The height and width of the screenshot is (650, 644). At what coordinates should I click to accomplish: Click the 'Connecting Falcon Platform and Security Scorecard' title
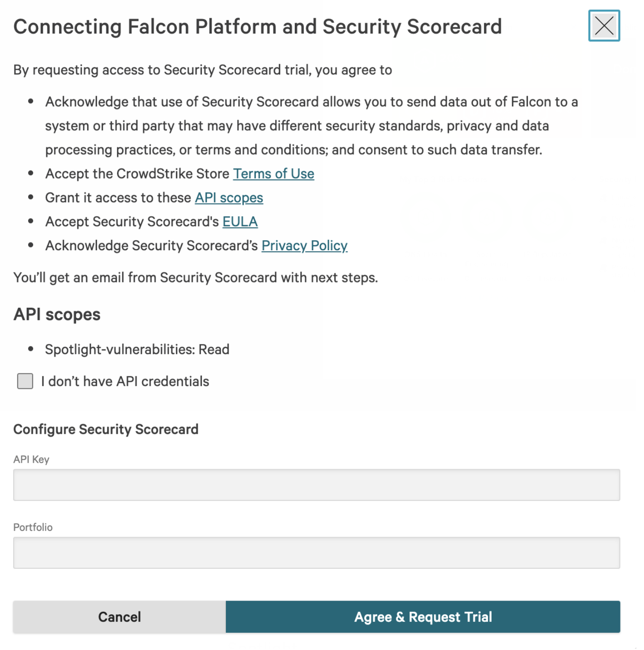258,27
